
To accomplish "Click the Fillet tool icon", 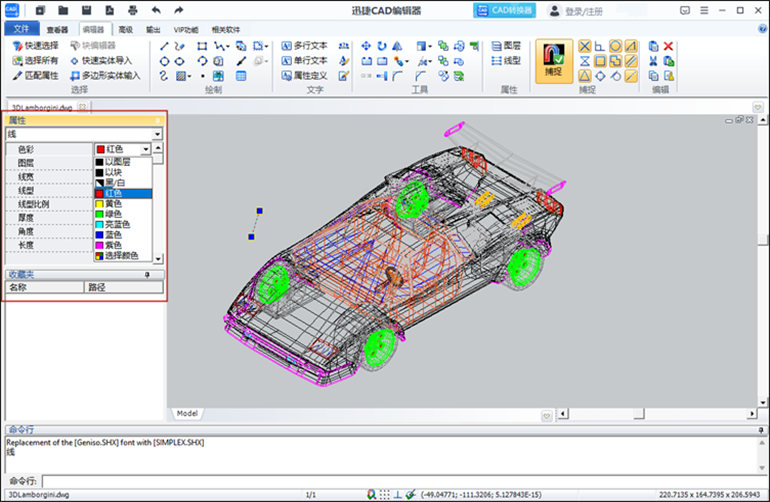I will click(397, 76).
